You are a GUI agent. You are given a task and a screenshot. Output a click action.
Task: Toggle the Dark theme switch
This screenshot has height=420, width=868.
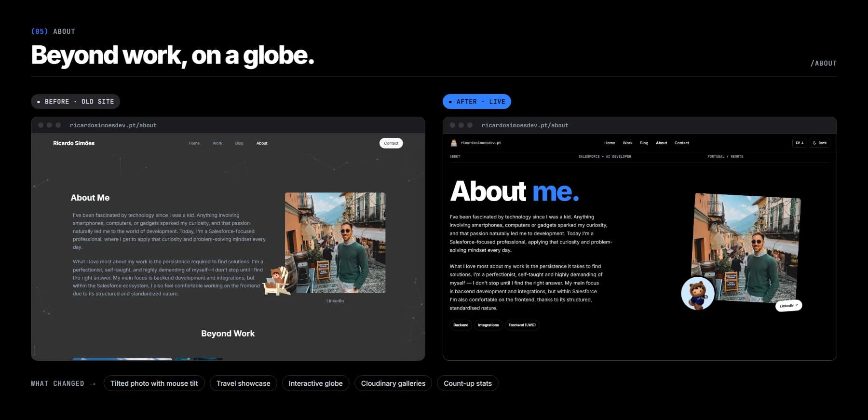820,143
